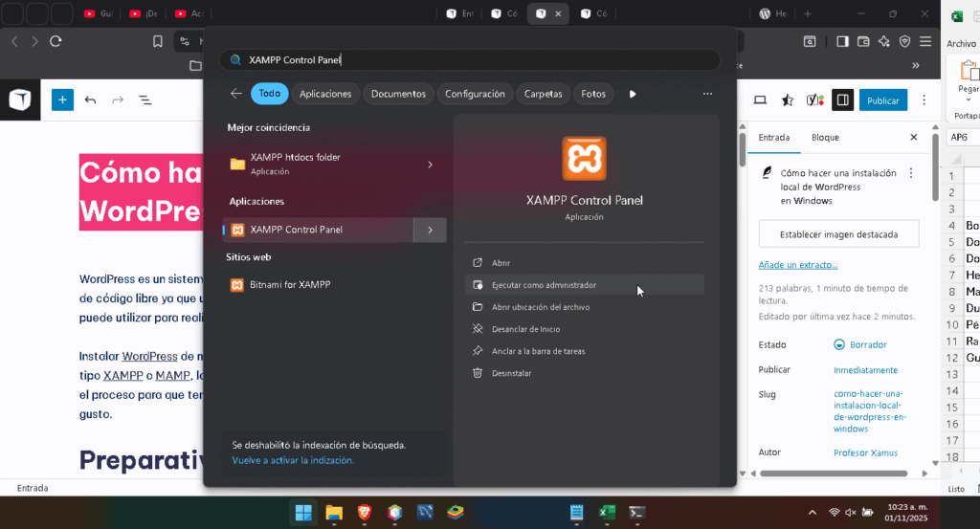The image size is (980, 529).
Task: Open the terminal taskbar icon
Action: [636, 513]
